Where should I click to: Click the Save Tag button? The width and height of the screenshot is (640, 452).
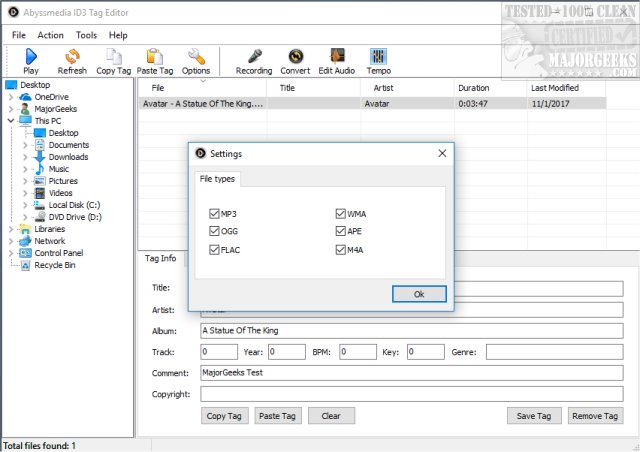tap(534, 416)
